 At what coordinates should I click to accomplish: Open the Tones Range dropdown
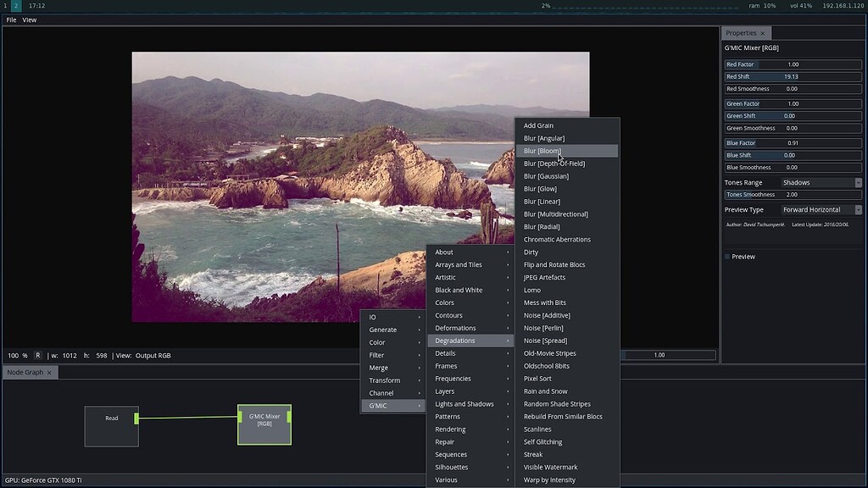[x=819, y=181]
